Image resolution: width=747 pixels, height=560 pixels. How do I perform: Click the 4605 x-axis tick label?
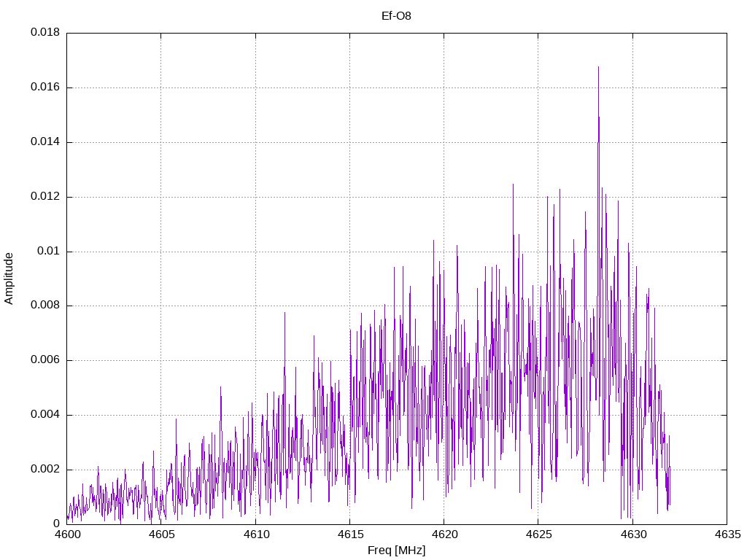tap(161, 534)
